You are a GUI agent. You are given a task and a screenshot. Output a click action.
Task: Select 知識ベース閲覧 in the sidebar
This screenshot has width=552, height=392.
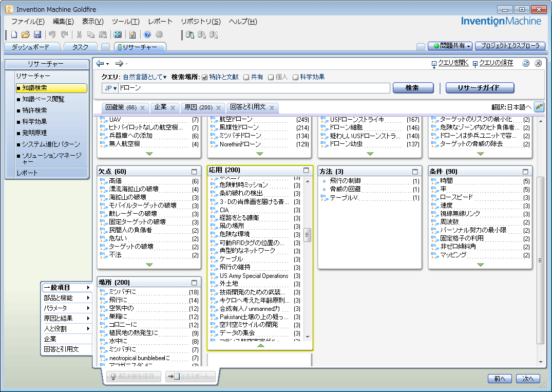(43, 99)
